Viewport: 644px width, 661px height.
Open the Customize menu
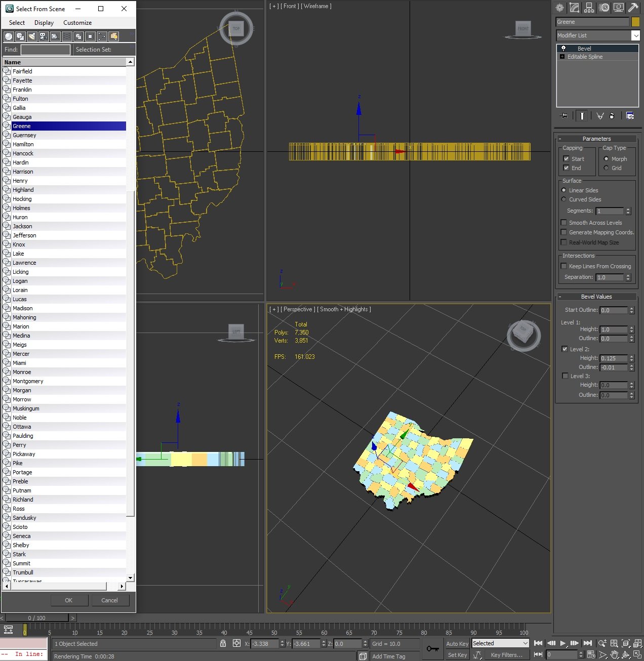[77, 22]
